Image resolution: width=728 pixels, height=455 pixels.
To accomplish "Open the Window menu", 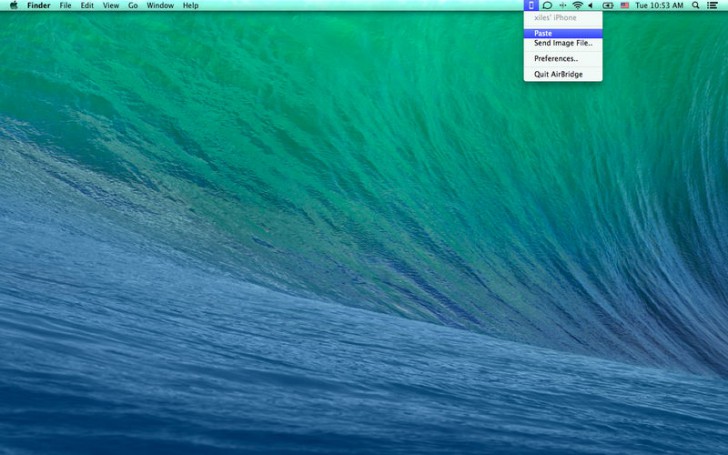I will [160, 6].
